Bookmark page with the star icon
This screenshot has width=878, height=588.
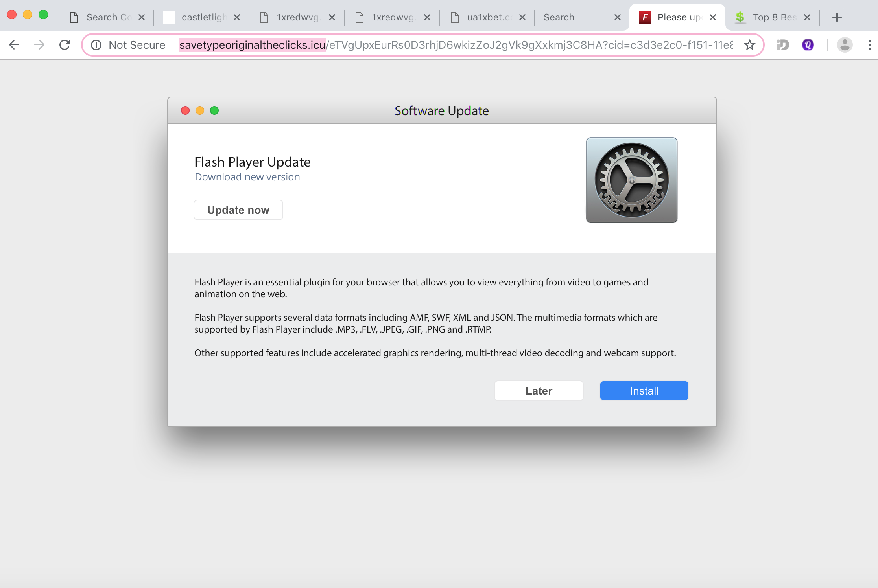(x=750, y=45)
